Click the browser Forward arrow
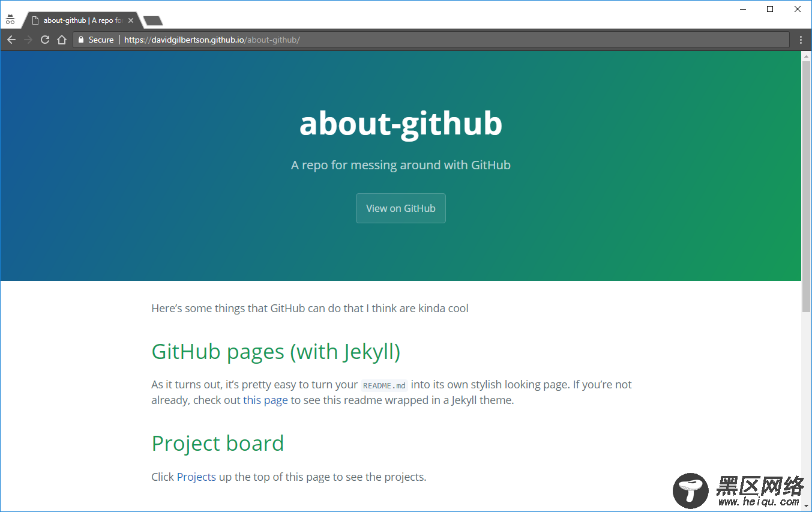 click(28, 40)
